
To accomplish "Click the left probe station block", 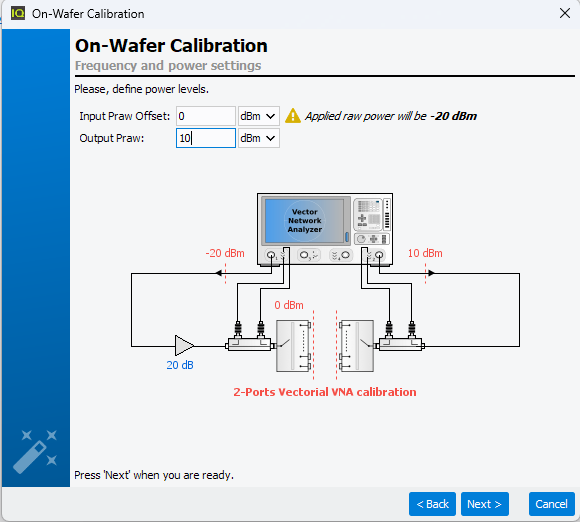I will coord(293,346).
